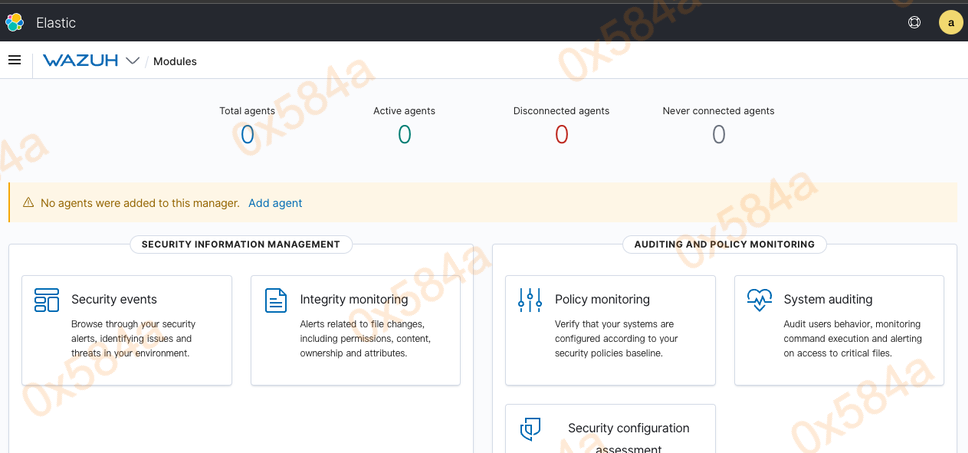Click the Never connected agents count
Viewport: 968px width, 453px height.
click(x=718, y=134)
